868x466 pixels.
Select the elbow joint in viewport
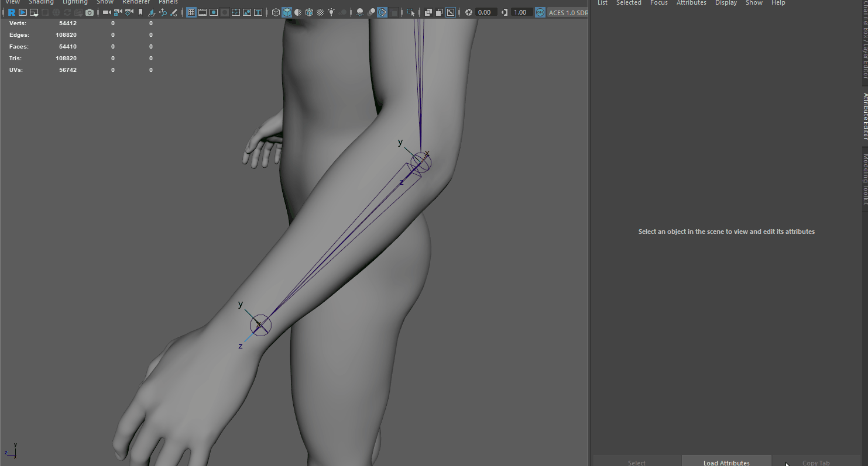tap(421, 162)
